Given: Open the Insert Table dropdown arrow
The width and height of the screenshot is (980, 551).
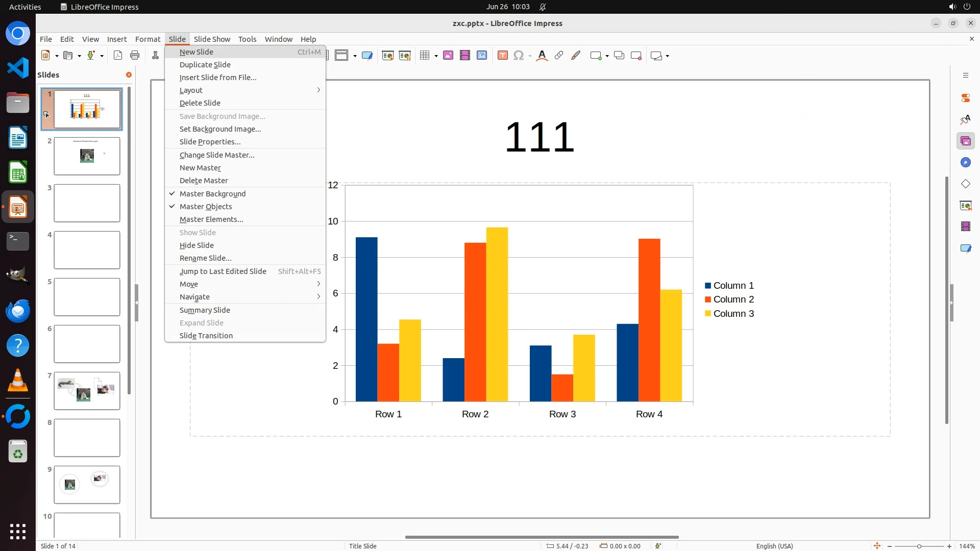Looking at the screenshot, I should point(436,56).
